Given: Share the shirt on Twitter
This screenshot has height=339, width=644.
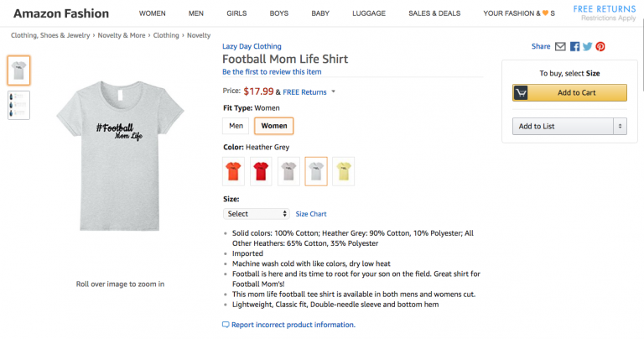Looking at the screenshot, I should pyautogui.click(x=588, y=47).
